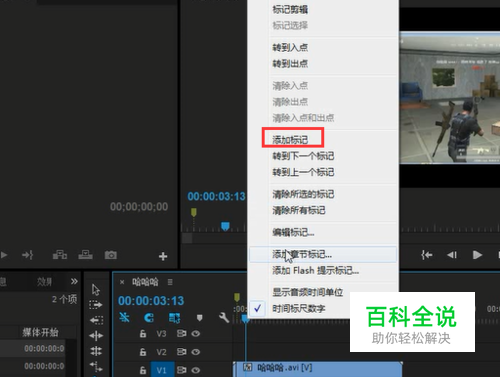Close the 哈哈哈 sequence tab

point(122,282)
